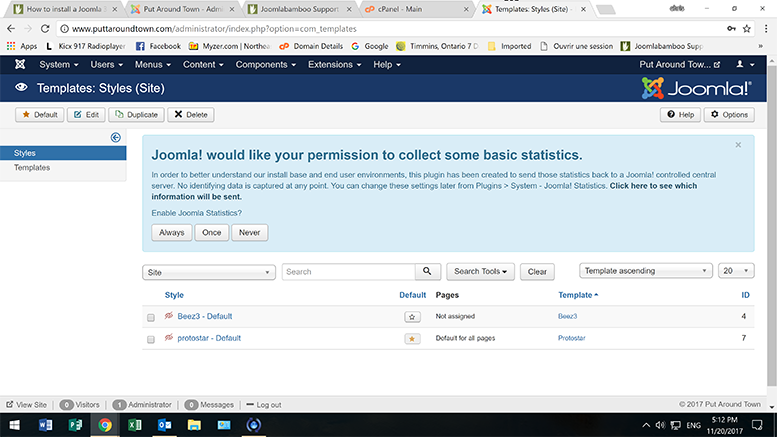Dismiss the statistics notice with the X

coord(738,145)
